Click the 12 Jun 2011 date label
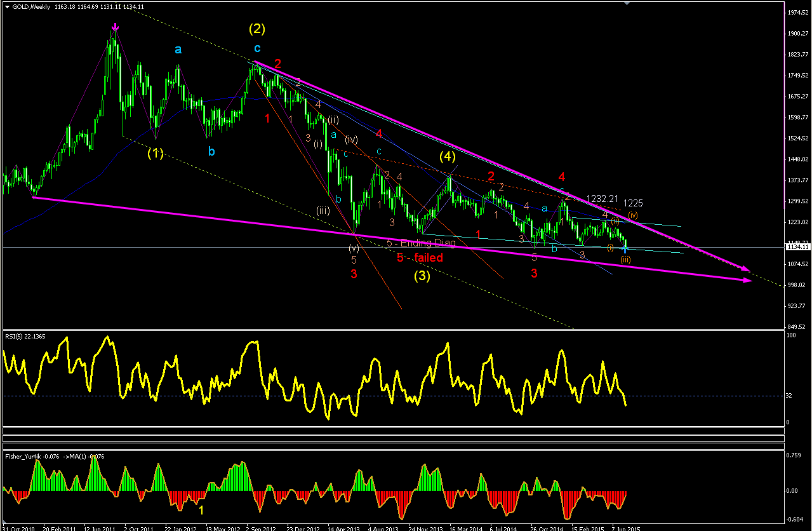Screen dimensions: 812x531 100,528
